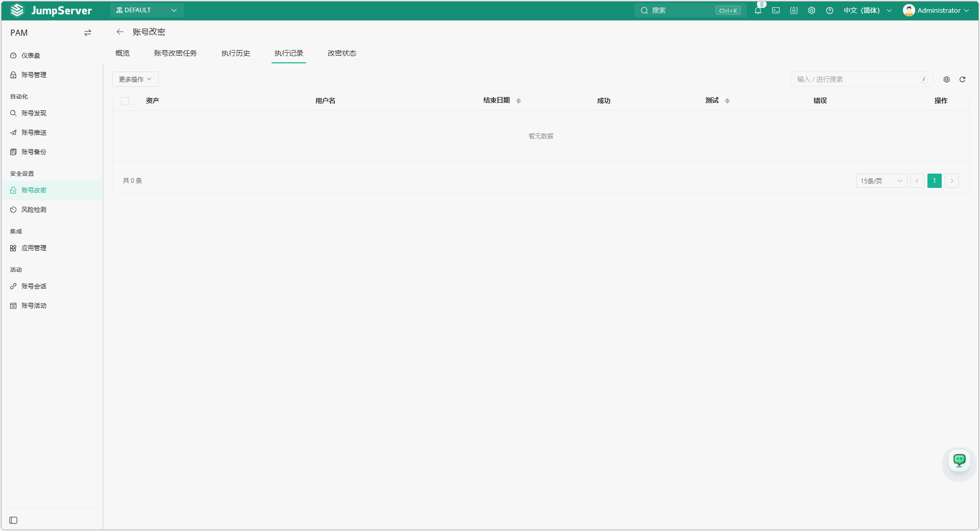Open the notifications bell icon
This screenshot has height=531, width=980.
758,10
